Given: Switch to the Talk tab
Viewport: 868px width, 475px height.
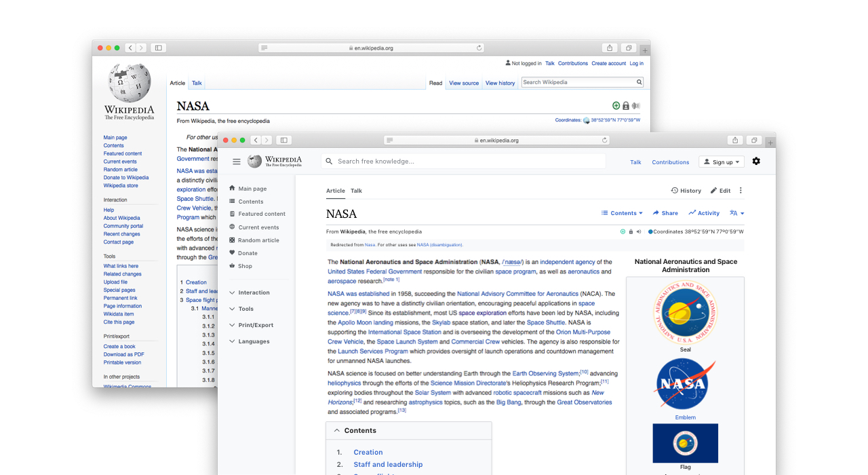Looking at the screenshot, I should [x=356, y=191].
